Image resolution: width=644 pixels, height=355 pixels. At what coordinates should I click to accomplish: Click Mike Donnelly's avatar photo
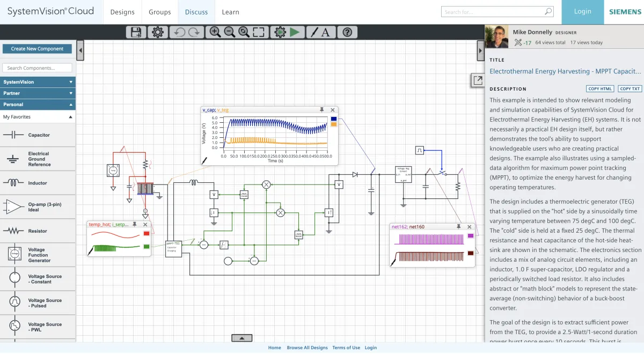click(x=496, y=36)
